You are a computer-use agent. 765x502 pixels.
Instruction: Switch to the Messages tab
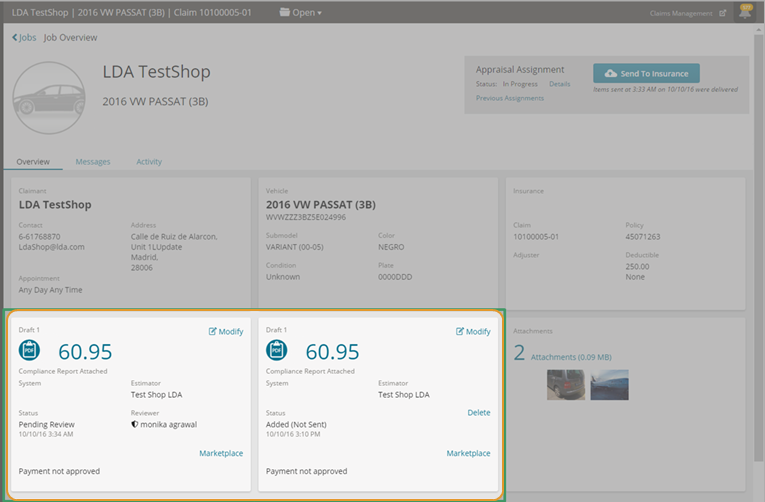[93, 161]
